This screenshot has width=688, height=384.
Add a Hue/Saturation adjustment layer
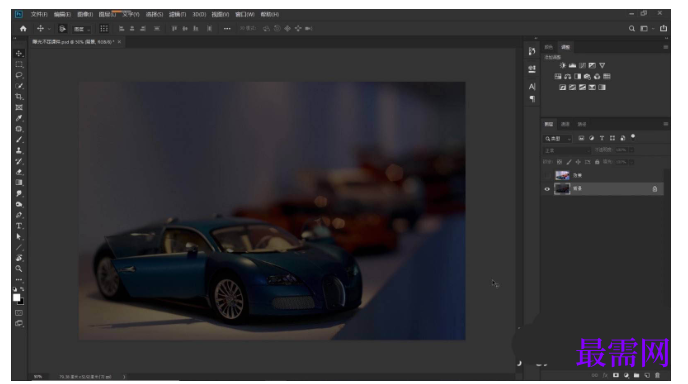[x=558, y=76]
